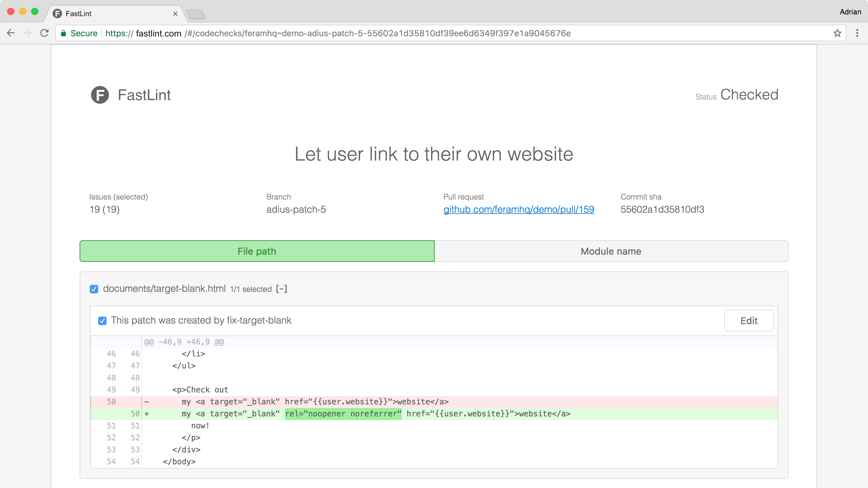Bookmark page with the star icon
Image resolution: width=868 pixels, height=488 pixels.
[x=837, y=33]
